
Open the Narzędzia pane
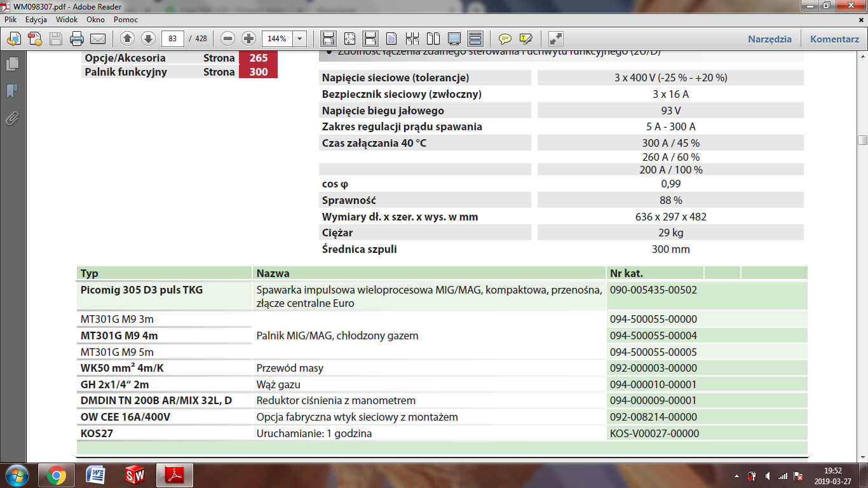770,39
